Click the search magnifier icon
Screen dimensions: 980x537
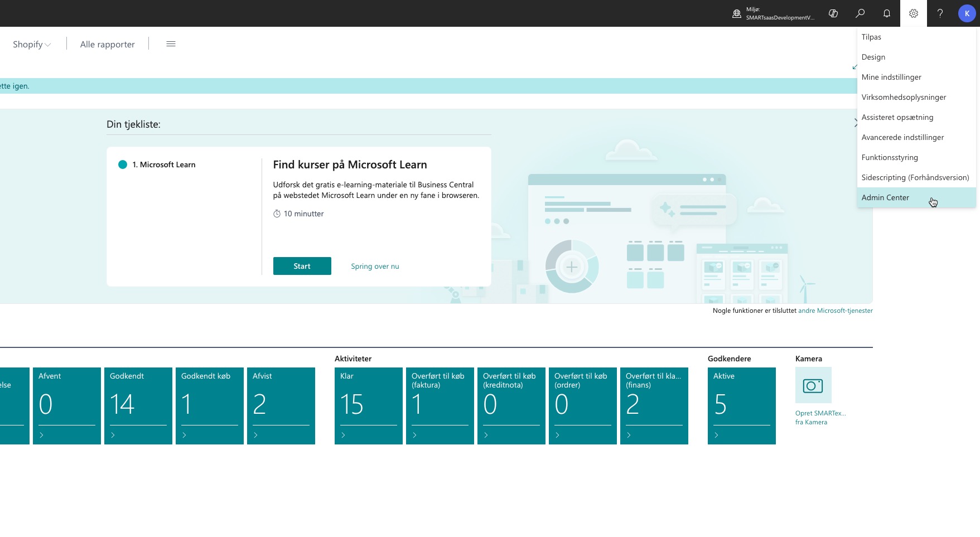tap(860, 13)
